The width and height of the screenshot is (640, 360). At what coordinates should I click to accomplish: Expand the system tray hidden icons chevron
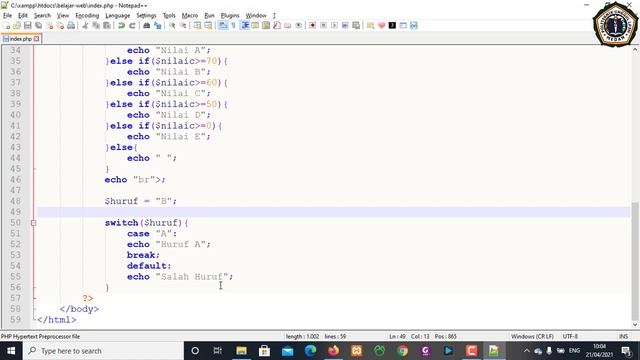click(527, 351)
